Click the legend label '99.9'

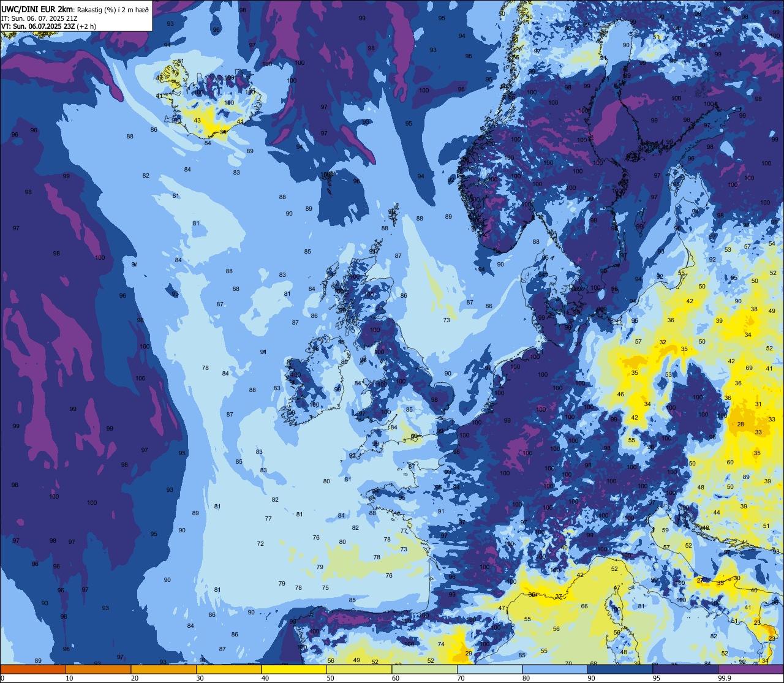click(725, 678)
